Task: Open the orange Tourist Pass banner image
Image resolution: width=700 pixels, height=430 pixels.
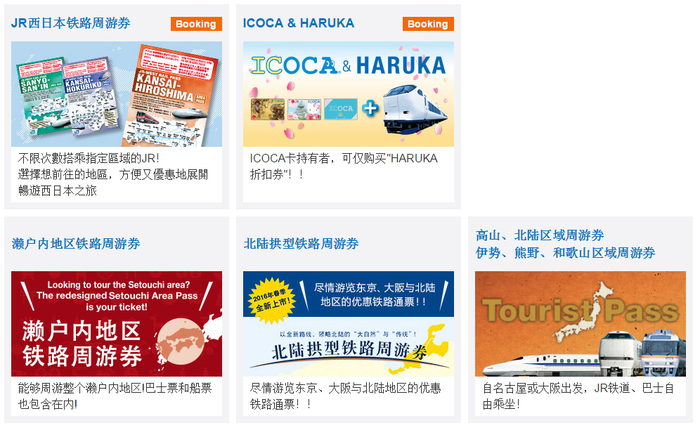Action: [580, 324]
